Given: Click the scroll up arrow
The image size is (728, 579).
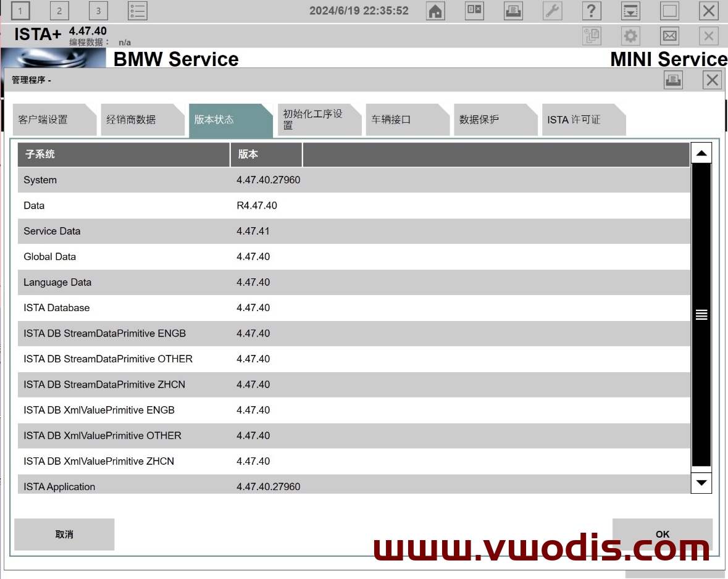Looking at the screenshot, I should 701,153.
